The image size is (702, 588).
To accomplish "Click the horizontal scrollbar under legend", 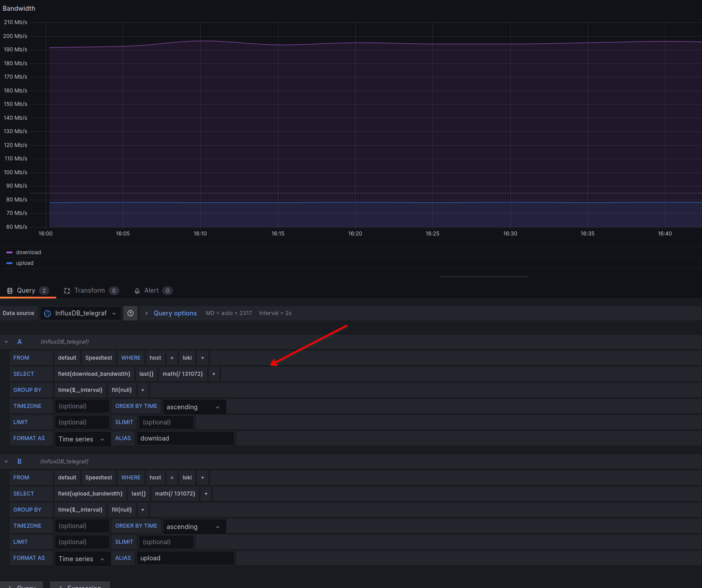I will [x=483, y=277].
